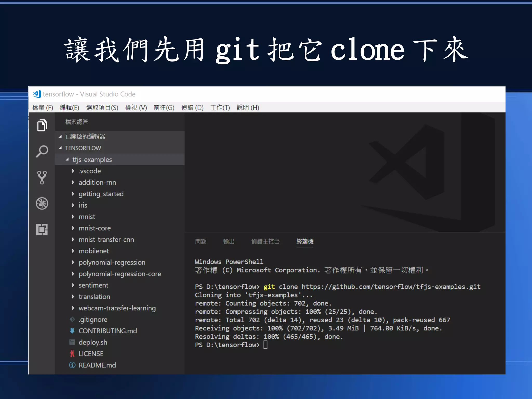Viewport: 532px width, 399px height.
Task: Open README.md from the file tree
Action: 97,365
